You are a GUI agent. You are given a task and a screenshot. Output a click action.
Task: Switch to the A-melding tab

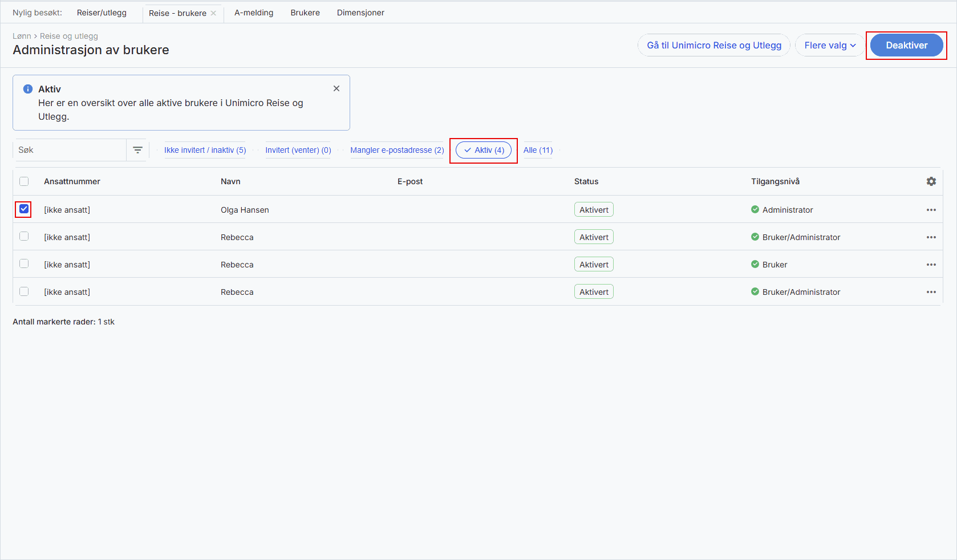point(254,13)
